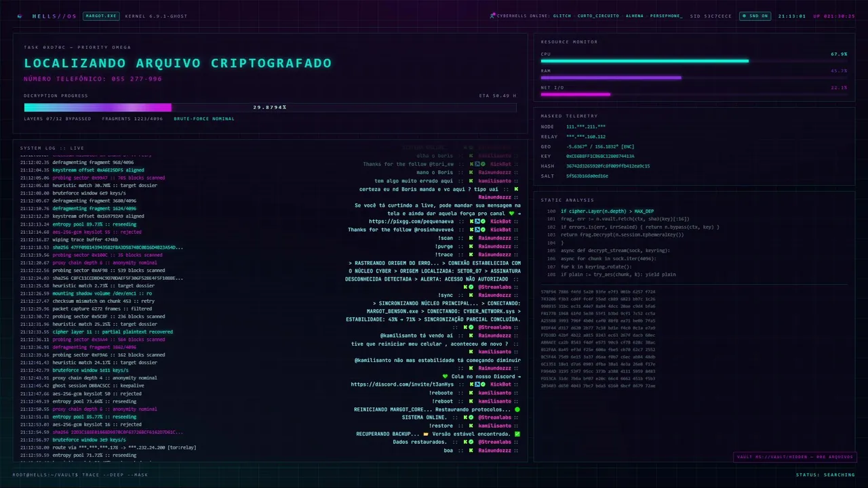This screenshot has width=868, height=488.
Task: Click the decryption progress bar
Action: [x=270, y=107]
